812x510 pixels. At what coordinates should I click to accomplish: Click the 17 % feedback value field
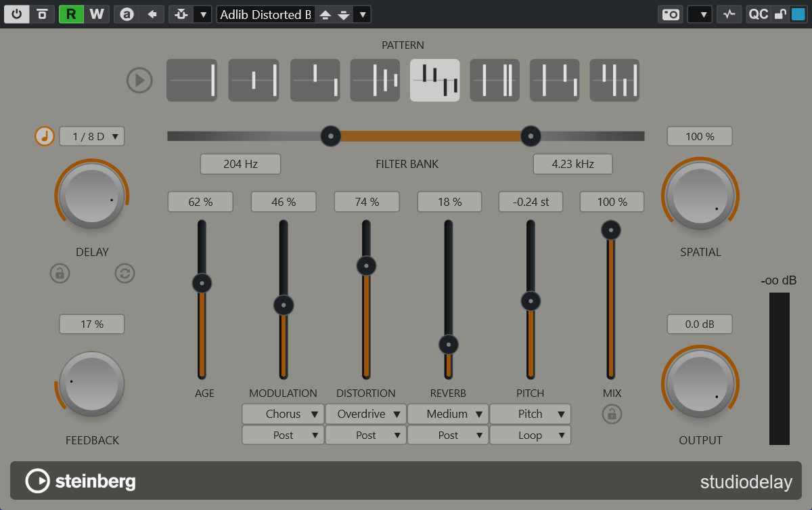(92, 324)
